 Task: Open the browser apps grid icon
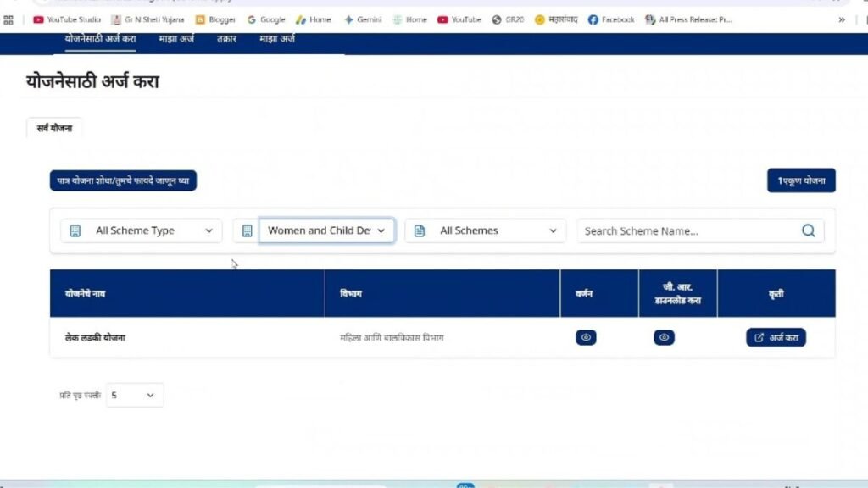click(8, 20)
